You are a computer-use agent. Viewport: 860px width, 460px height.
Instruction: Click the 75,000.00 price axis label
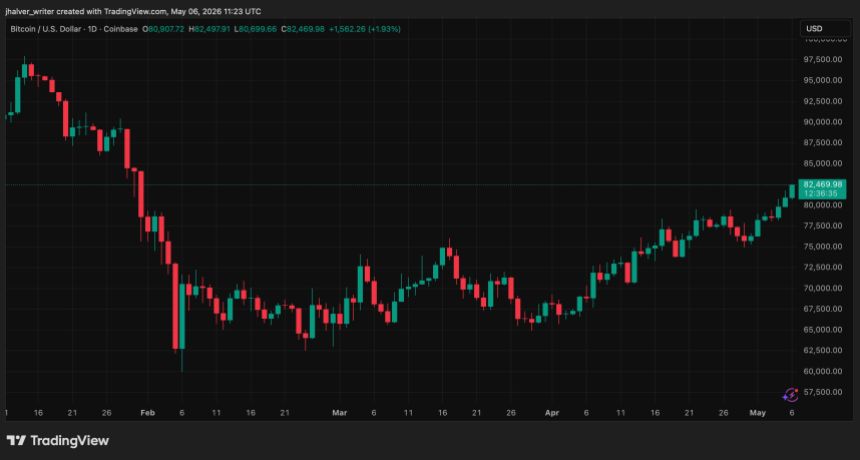pyautogui.click(x=823, y=246)
